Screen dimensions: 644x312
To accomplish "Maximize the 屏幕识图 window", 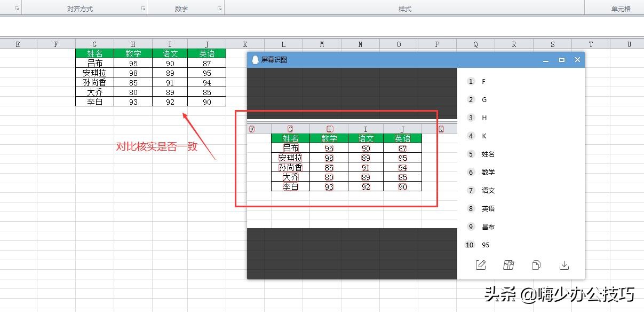I will click(x=562, y=60).
